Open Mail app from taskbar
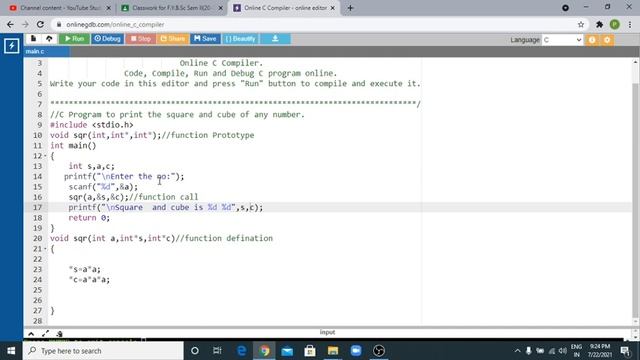This screenshot has width=640, height=360. point(287,351)
